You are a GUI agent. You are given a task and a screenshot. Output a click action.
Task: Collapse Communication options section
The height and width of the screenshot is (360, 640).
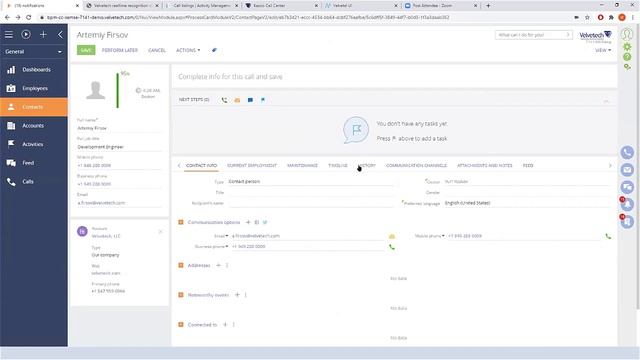point(181,222)
